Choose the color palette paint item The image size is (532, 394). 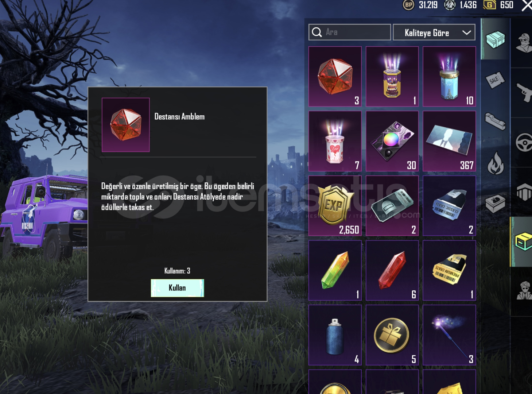point(392,141)
